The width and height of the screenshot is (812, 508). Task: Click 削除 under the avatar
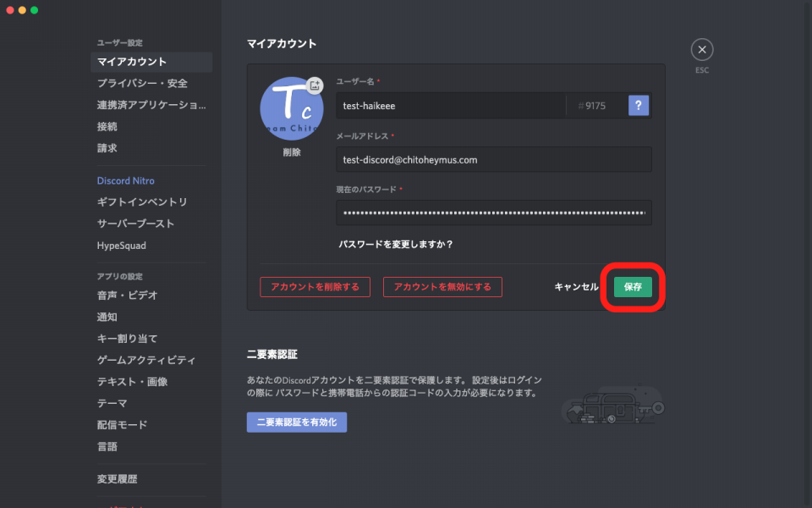tap(292, 152)
